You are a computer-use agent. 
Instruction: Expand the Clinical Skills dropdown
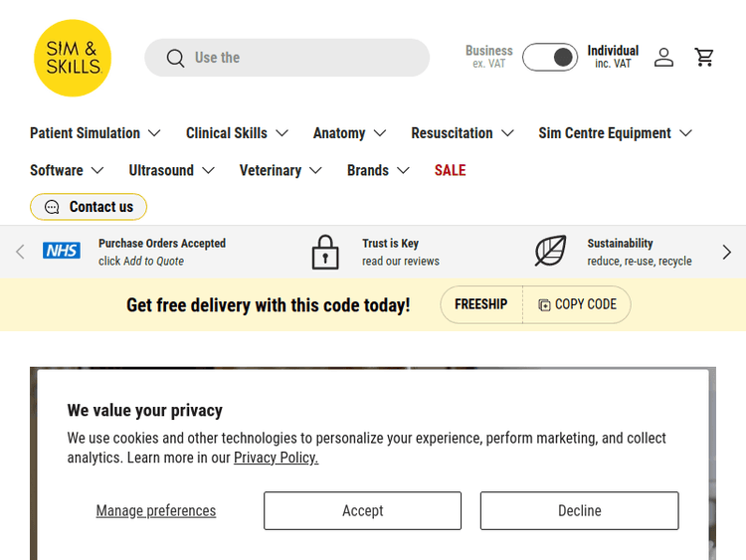tap(237, 133)
